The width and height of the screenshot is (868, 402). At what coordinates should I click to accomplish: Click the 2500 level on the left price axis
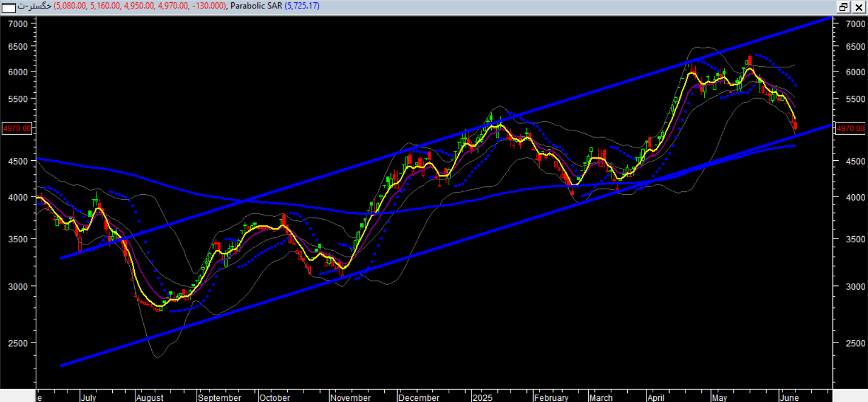pyautogui.click(x=18, y=343)
